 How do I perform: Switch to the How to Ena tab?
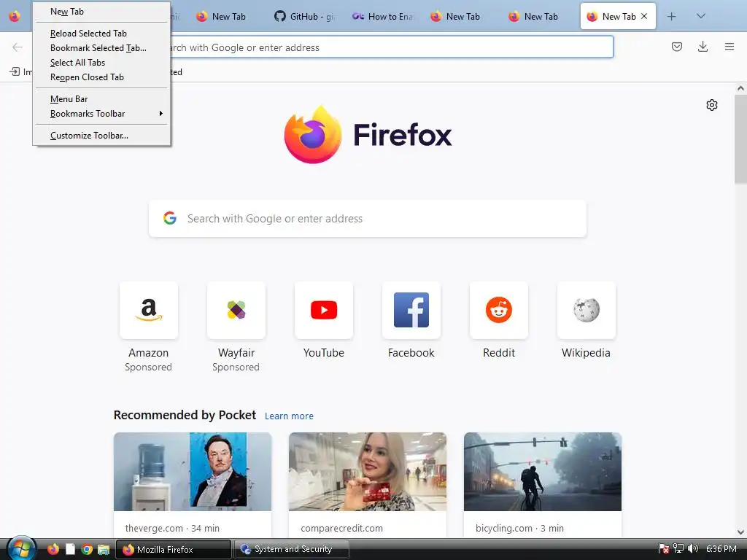tap(383, 17)
